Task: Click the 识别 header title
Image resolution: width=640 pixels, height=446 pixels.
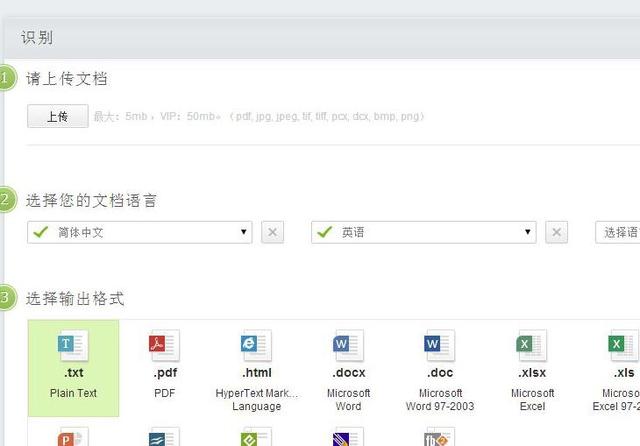Action: point(37,38)
